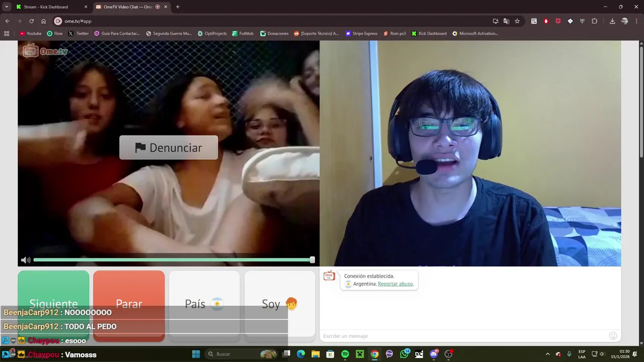This screenshot has width=644, height=362.
Task: Open Minecraft from taskbar
Action: 360,354
